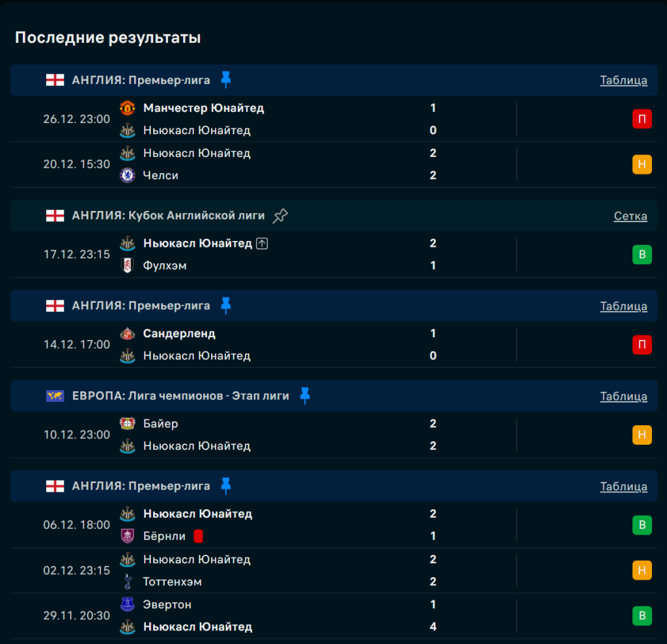667x644 pixels.
Task: Pin the Кубок Английской лиги competition
Action: pyautogui.click(x=280, y=216)
